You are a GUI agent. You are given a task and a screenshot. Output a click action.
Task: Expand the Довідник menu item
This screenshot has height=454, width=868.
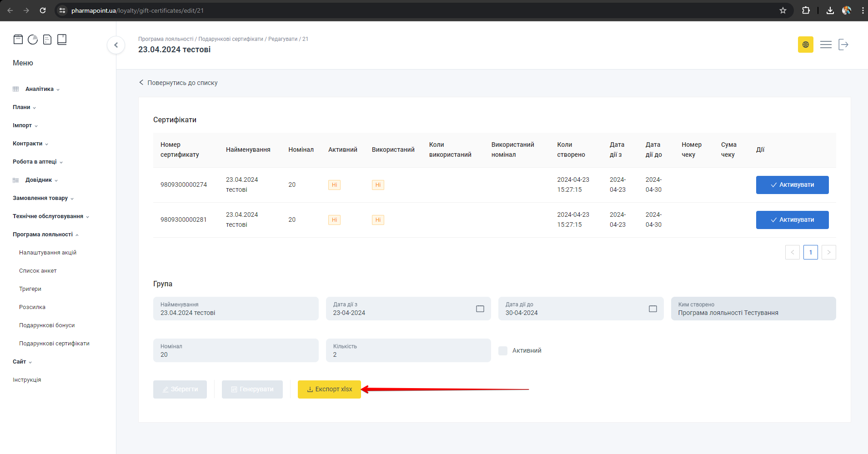(x=40, y=180)
